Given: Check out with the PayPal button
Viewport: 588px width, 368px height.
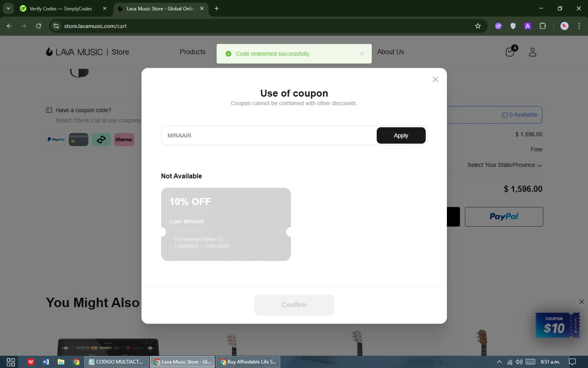Looking at the screenshot, I should tap(504, 217).
